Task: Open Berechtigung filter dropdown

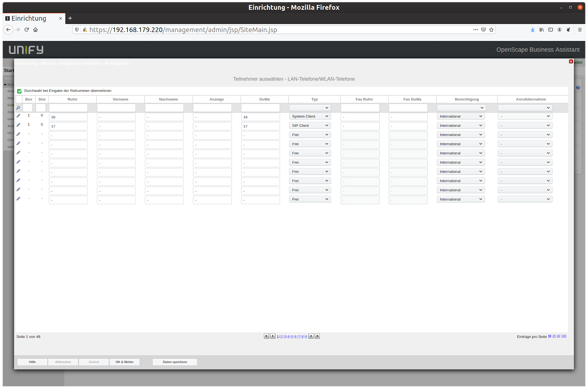Action: pyautogui.click(x=461, y=108)
